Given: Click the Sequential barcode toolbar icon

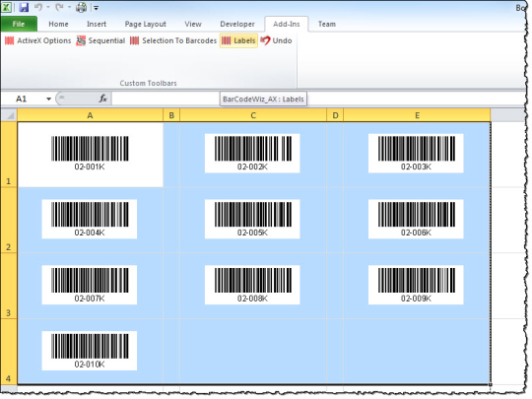Looking at the screenshot, I should pos(81,40).
